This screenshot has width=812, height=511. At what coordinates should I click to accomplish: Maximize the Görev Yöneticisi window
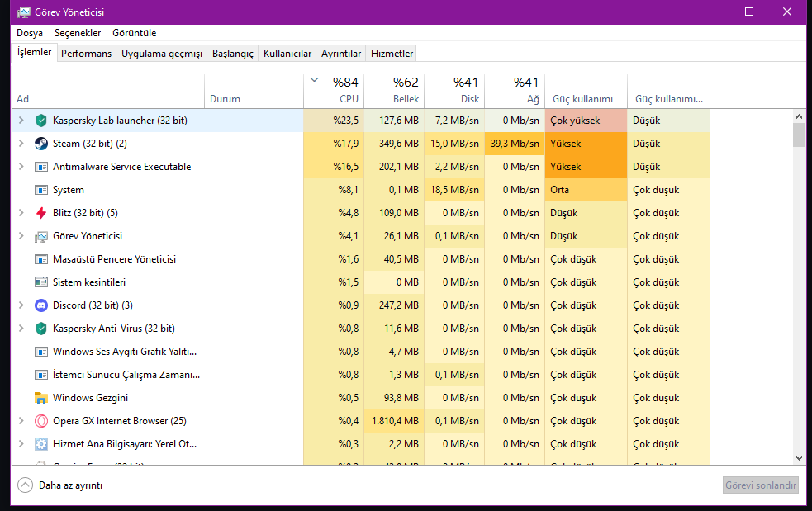pos(749,12)
